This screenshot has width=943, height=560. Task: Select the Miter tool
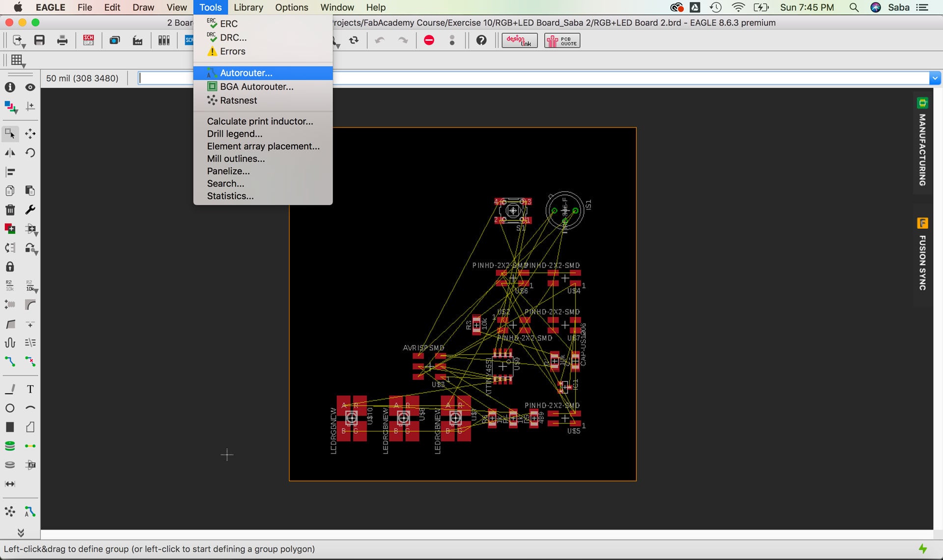[x=30, y=305]
